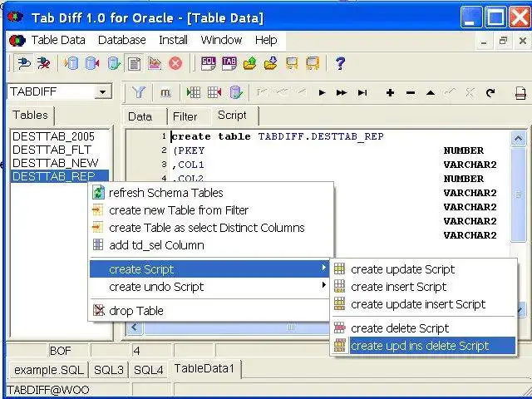Click the database cylinder with green checkmark in top toolbar

(113, 63)
